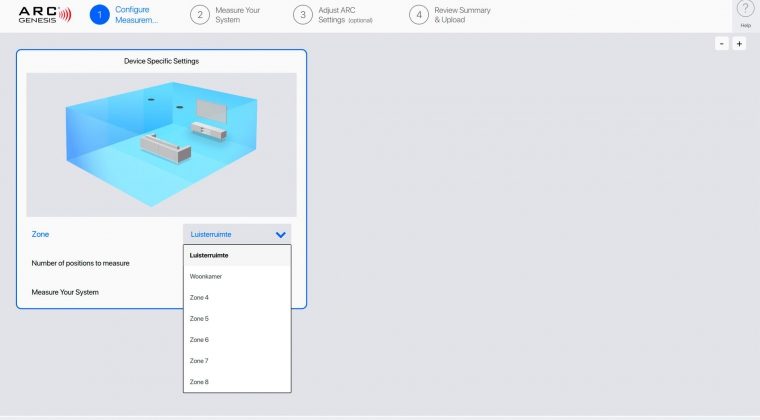
Task: Click the ARC Genesis logo
Action: click(44, 14)
